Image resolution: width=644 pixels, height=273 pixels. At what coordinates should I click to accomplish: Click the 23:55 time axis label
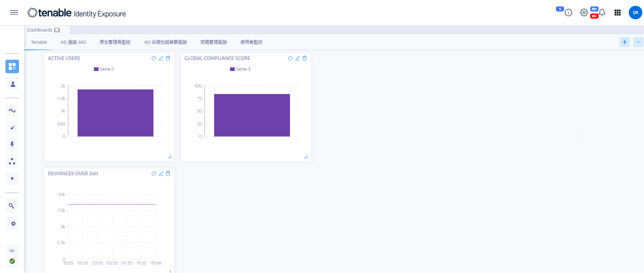pos(97,263)
